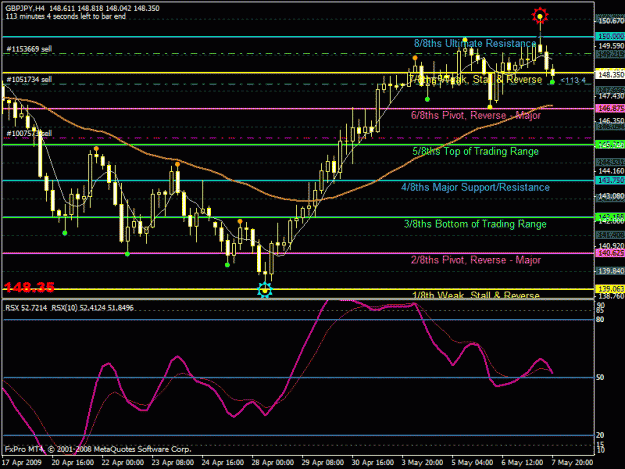Click the 139.840 price scale value
Viewport: 625px width, 469px height.
click(x=611, y=271)
